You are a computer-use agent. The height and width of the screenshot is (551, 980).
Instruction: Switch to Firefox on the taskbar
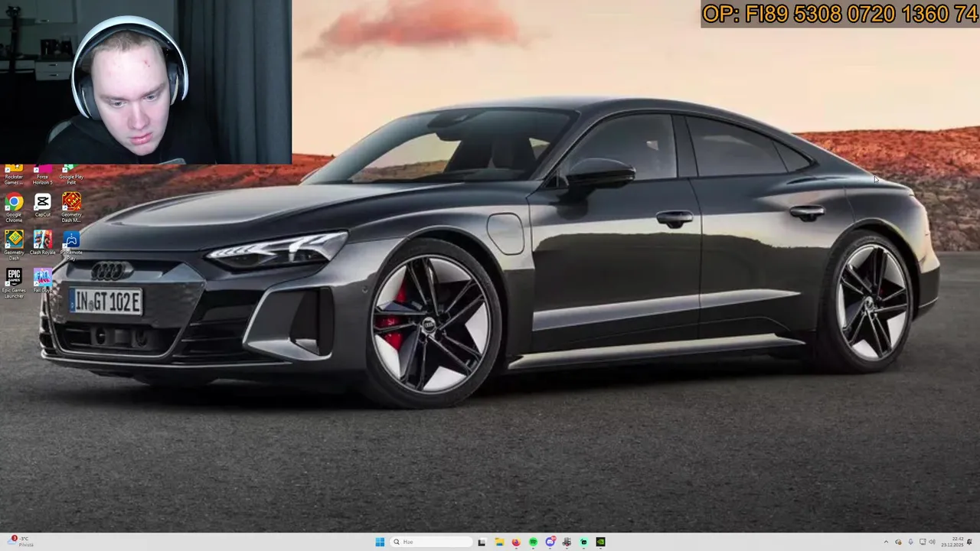[x=516, y=542]
